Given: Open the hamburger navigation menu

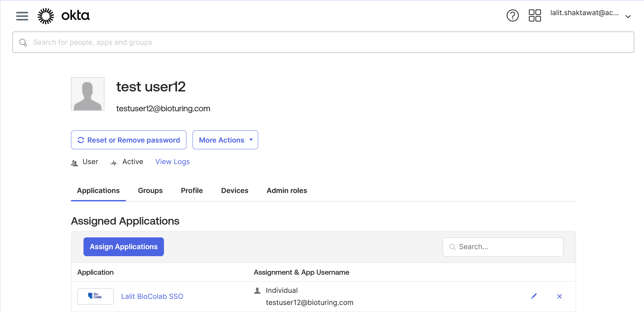Looking at the screenshot, I should tap(22, 16).
